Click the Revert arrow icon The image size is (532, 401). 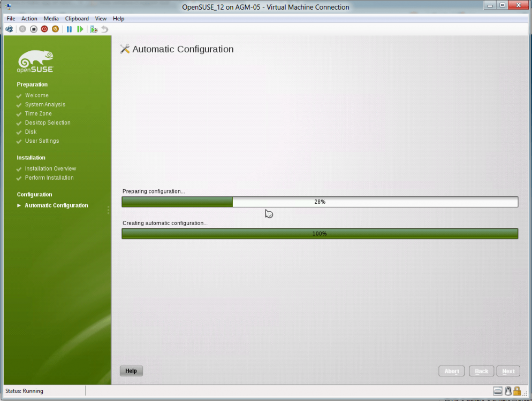tap(104, 29)
